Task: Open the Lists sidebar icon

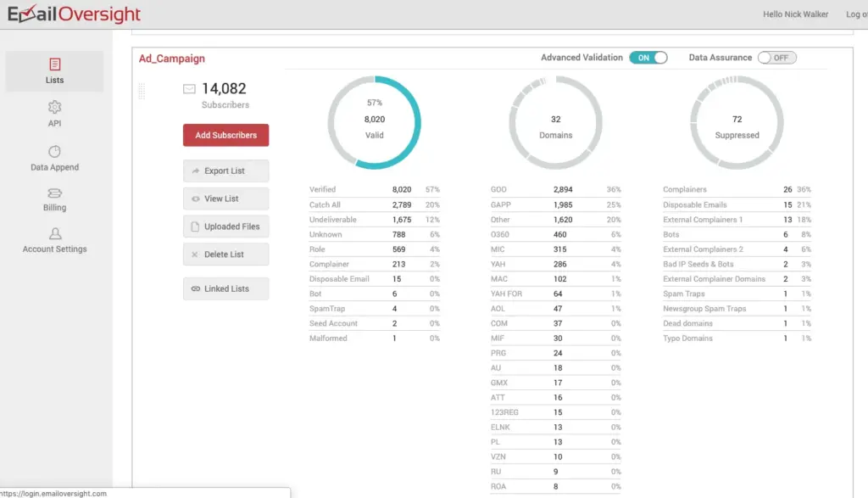Action: [x=54, y=64]
